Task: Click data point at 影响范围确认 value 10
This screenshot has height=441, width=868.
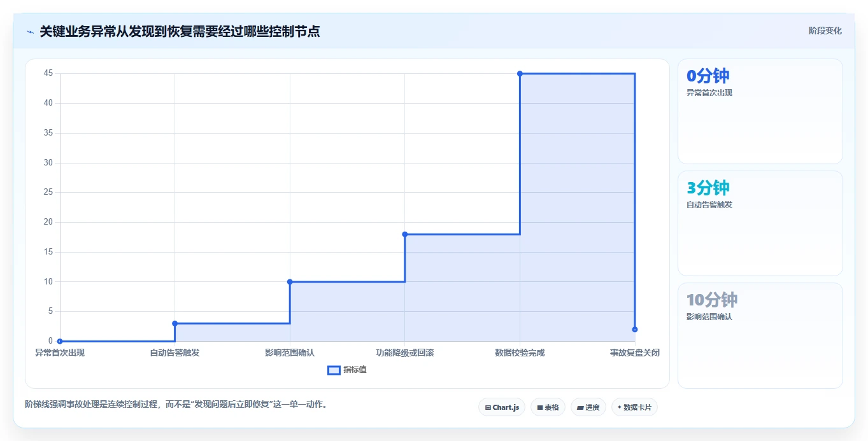Action: (290, 281)
